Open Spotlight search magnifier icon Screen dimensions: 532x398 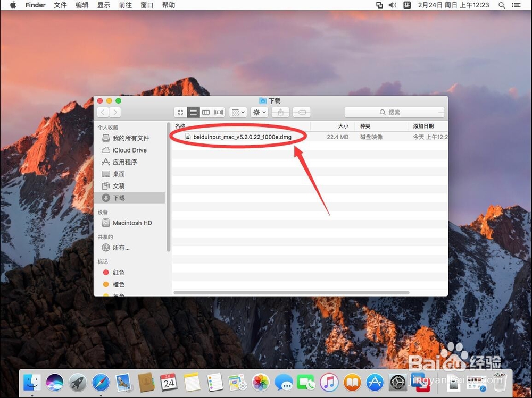[x=502, y=5]
